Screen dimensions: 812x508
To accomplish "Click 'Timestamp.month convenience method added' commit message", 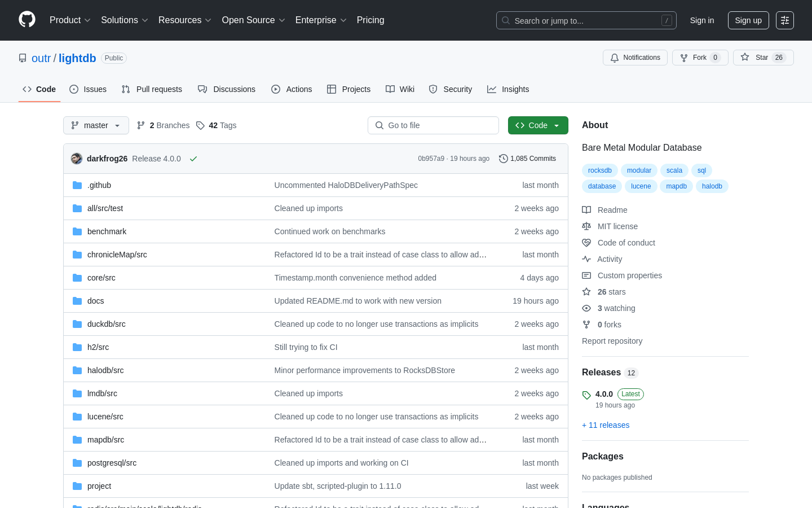I will click(355, 278).
